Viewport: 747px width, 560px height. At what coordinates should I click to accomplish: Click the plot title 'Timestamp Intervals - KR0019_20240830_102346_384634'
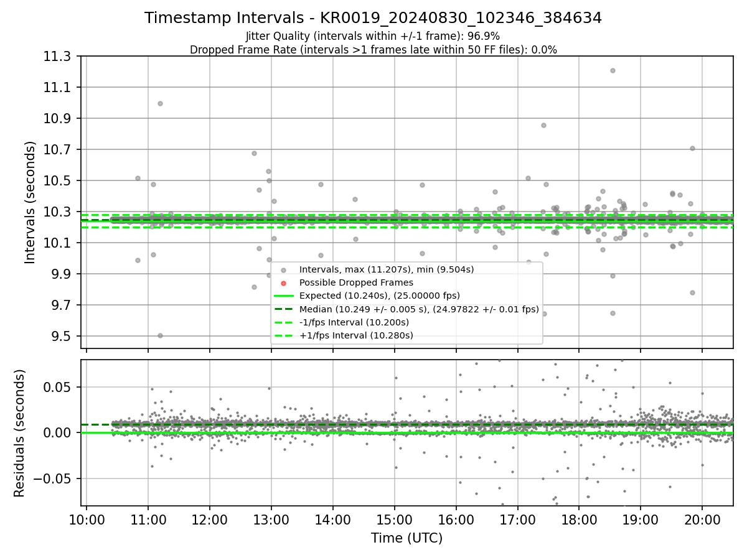[373, 18]
